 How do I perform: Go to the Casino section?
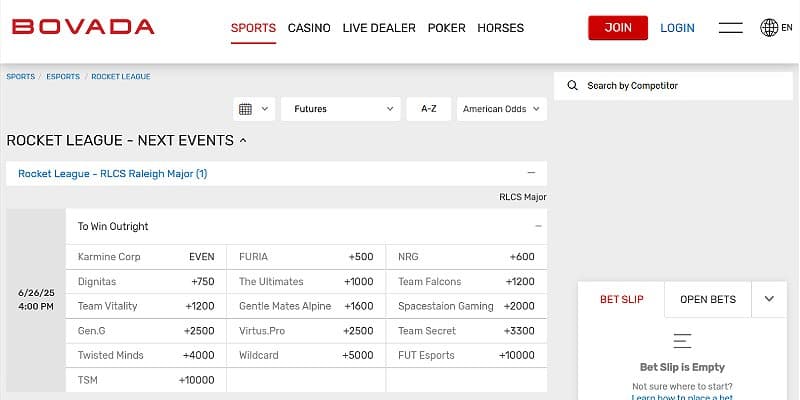coord(309,28)
